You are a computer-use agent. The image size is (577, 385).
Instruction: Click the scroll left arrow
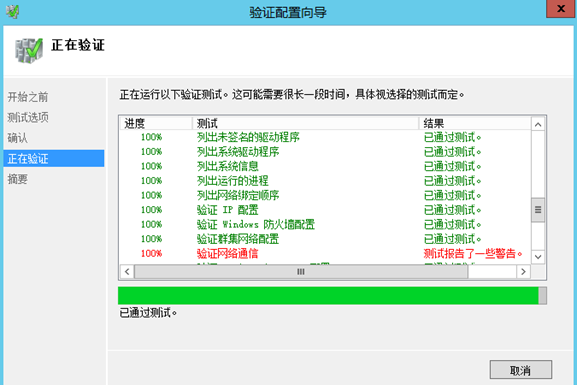click(x=127, y=272)
